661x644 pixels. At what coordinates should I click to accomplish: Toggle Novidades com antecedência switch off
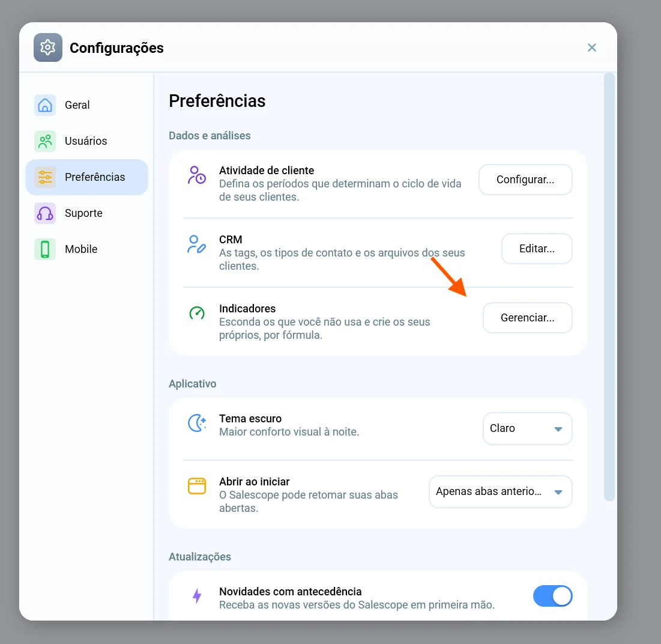552,596
